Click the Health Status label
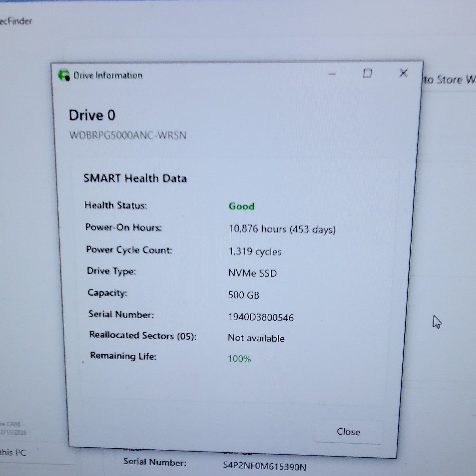Image resolution: width=476 pixels, height=476 pixels. (116, 205)
